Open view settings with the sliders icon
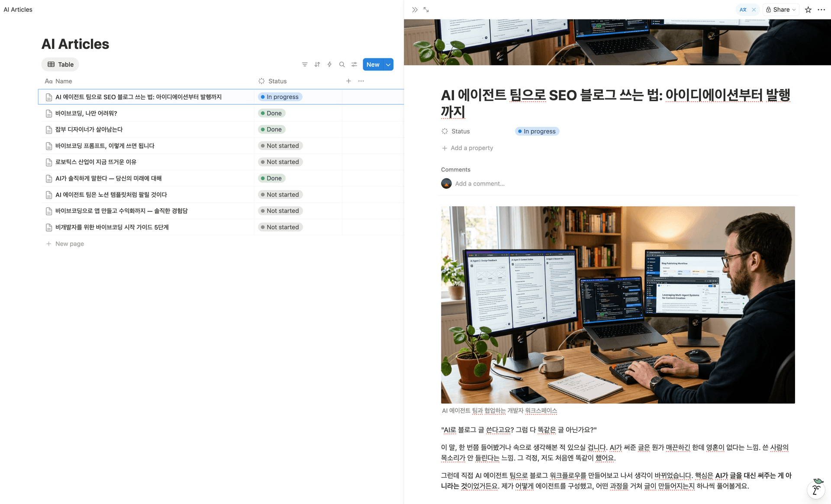831x504 pixels. coord(354,64)
